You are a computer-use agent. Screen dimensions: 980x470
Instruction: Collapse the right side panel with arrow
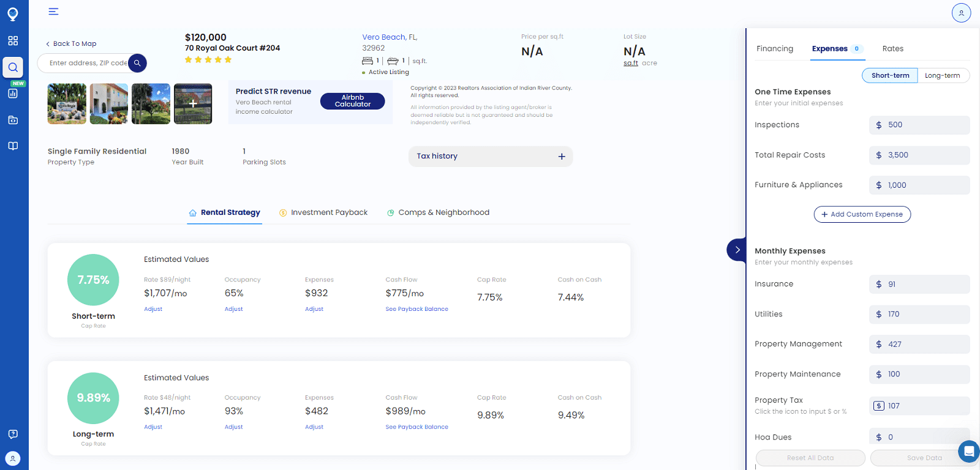[x=737, y=250]
